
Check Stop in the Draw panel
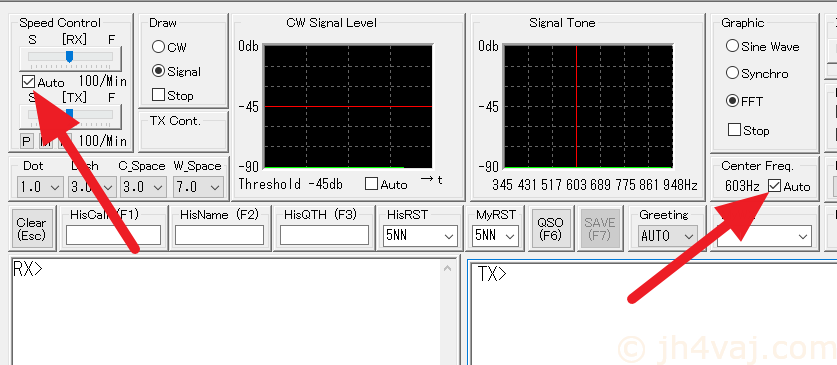tap(159, 95)
